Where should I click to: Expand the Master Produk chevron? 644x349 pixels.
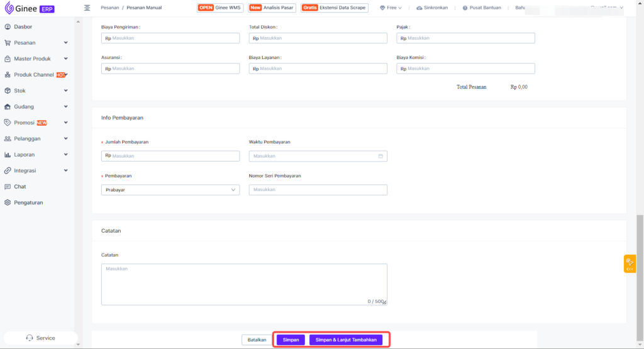(65, 58)
